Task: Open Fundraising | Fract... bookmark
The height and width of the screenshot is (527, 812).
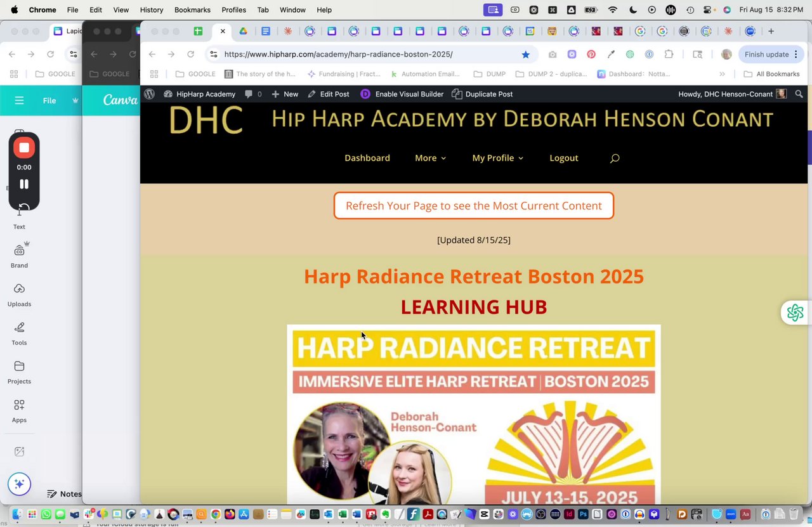Action: click(x=343, y=74)
